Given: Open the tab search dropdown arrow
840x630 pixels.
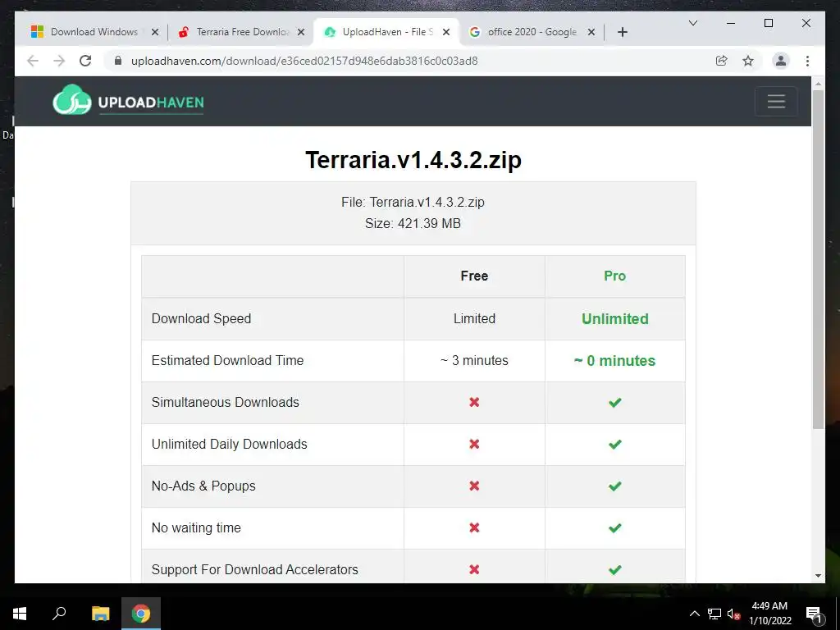Looking at the screenshot, I should (x=692, y=23).
